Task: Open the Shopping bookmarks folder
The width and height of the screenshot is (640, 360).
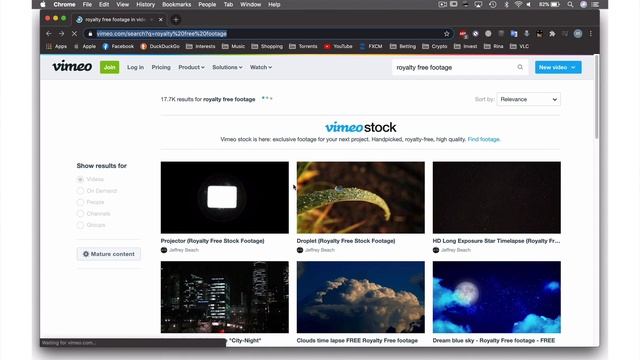Action: (267, 47)
